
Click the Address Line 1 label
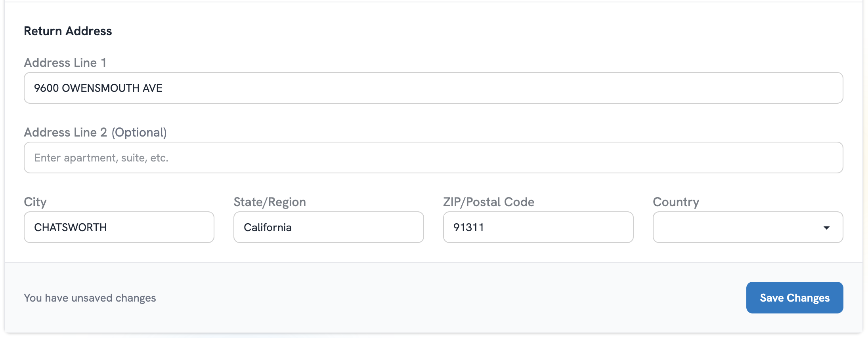pos(65,62)
